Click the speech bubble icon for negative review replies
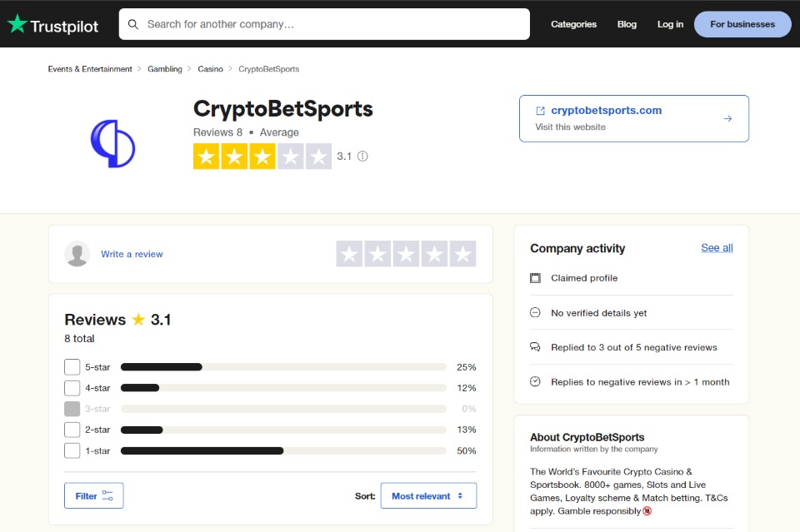This screenshot has width=800, height=532. [x=535, y=347]
